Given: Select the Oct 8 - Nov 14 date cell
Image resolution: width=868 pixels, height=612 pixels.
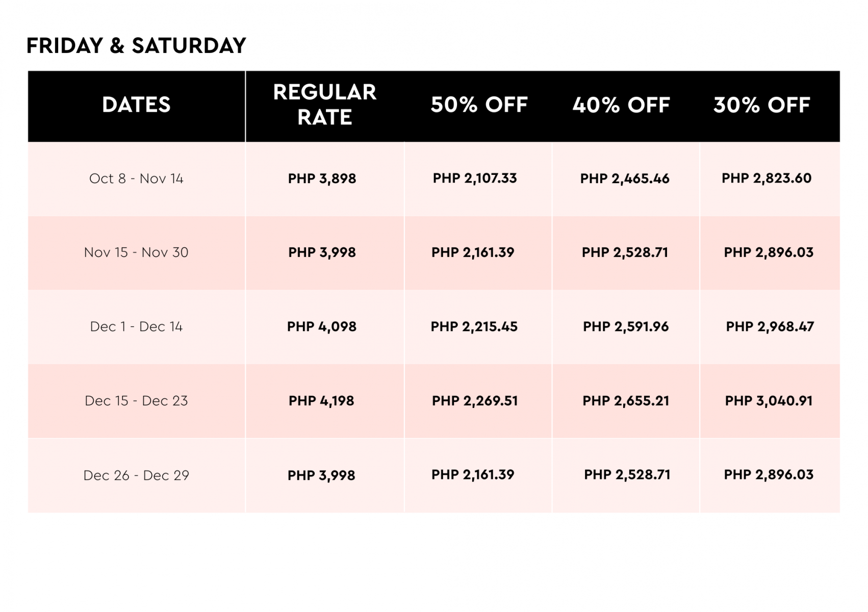Looking at the screenshot, I should coord(136,178).
